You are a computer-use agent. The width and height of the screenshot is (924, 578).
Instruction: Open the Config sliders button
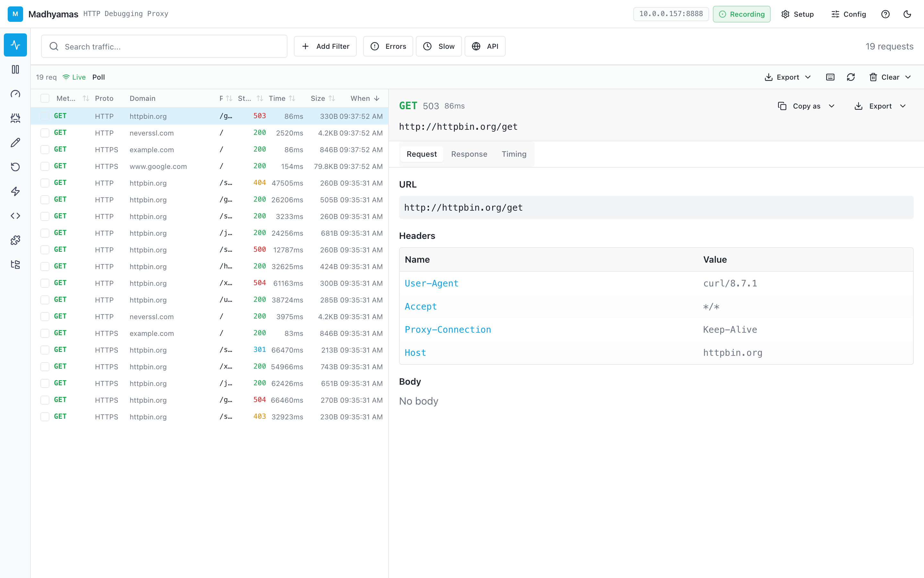[848, 14]
